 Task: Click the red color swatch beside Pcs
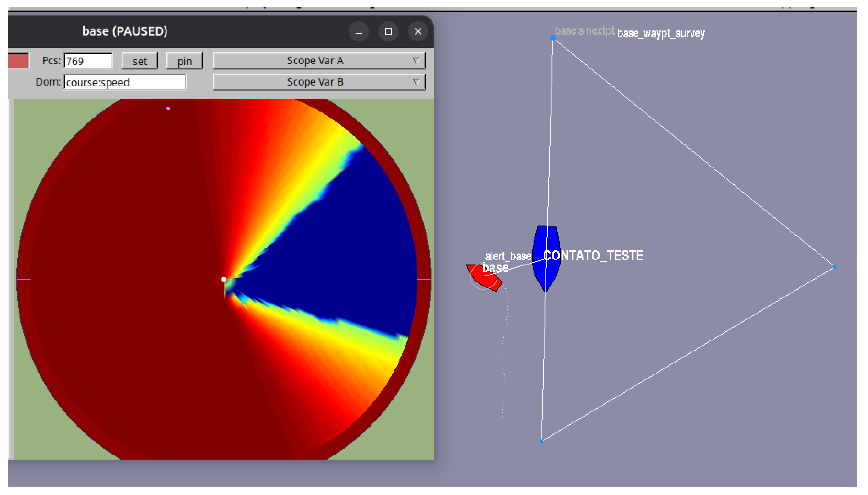tap(19, 61)
